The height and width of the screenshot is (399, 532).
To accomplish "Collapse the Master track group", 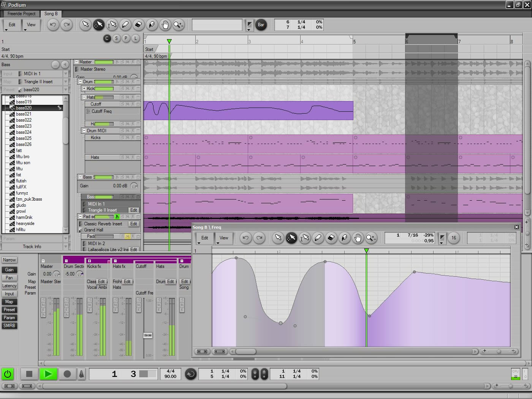I will point(76,62).
